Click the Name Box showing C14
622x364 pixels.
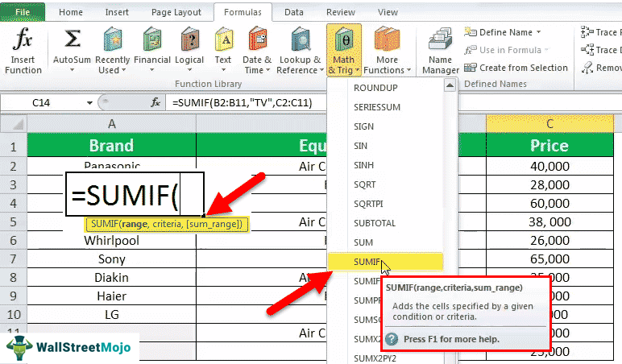coord(41,103)
